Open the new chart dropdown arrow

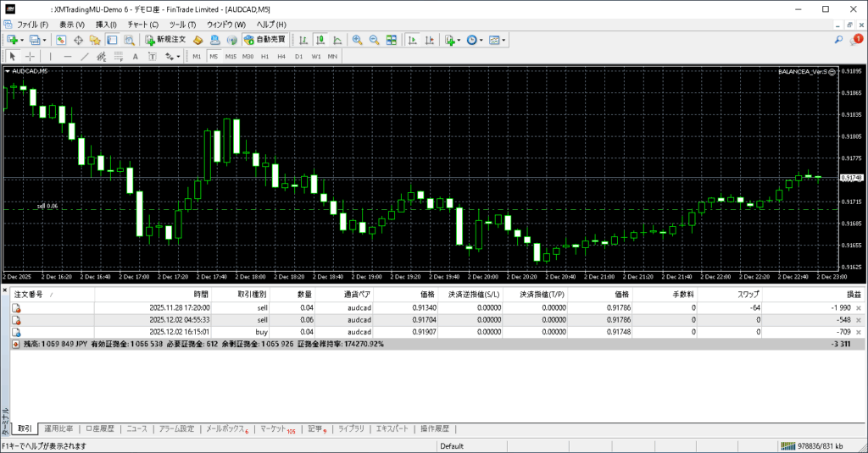pos(22,40)
